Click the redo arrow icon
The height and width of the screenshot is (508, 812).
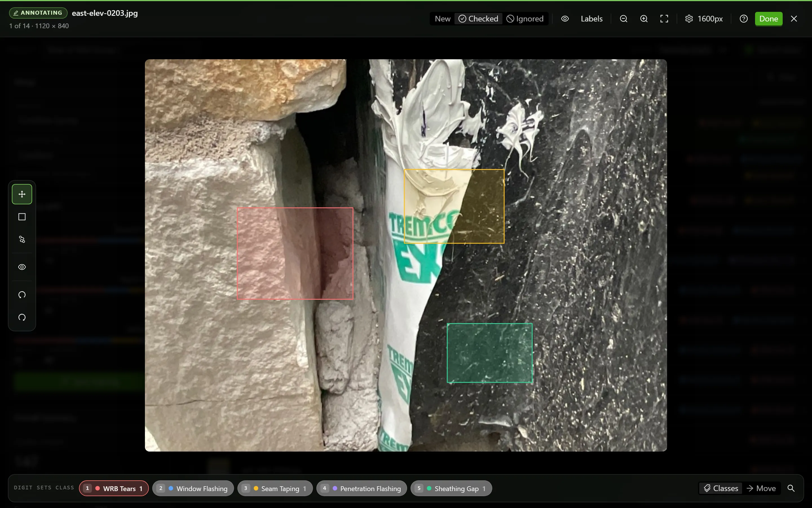click(22, 317)
